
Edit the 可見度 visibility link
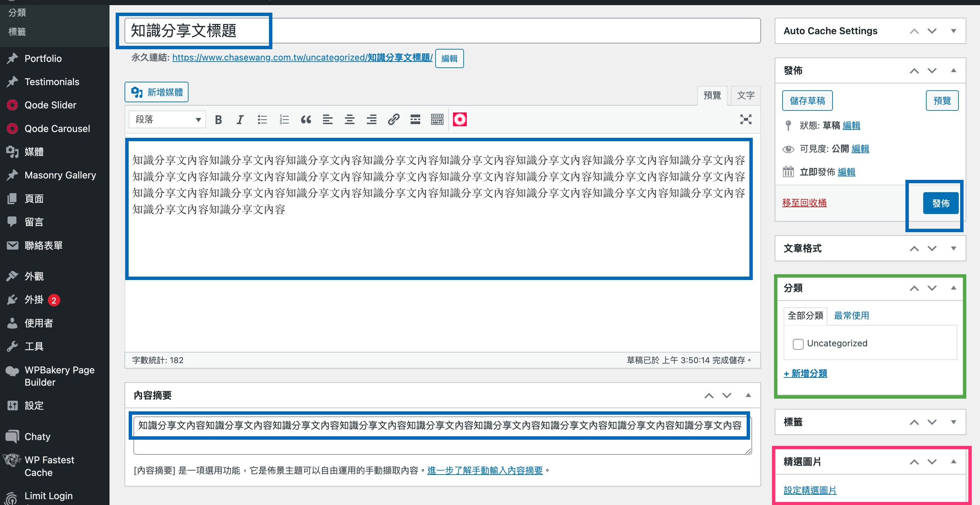point(860,149)
